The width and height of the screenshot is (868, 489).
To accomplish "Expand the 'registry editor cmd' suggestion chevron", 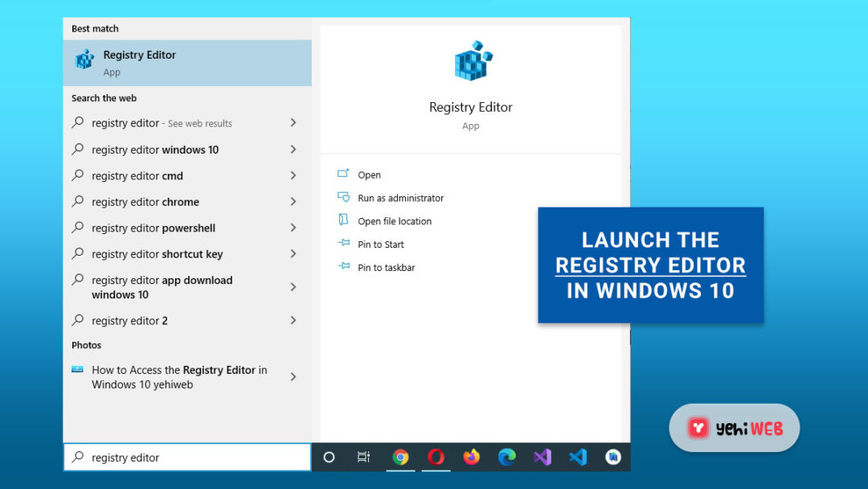I will click(293, 175).
